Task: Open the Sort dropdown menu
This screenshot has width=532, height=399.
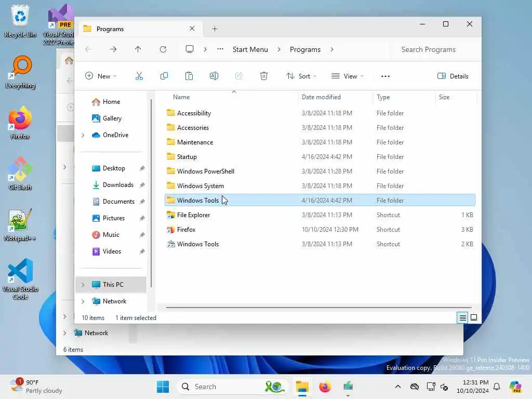Action: [x=301, y=76]
